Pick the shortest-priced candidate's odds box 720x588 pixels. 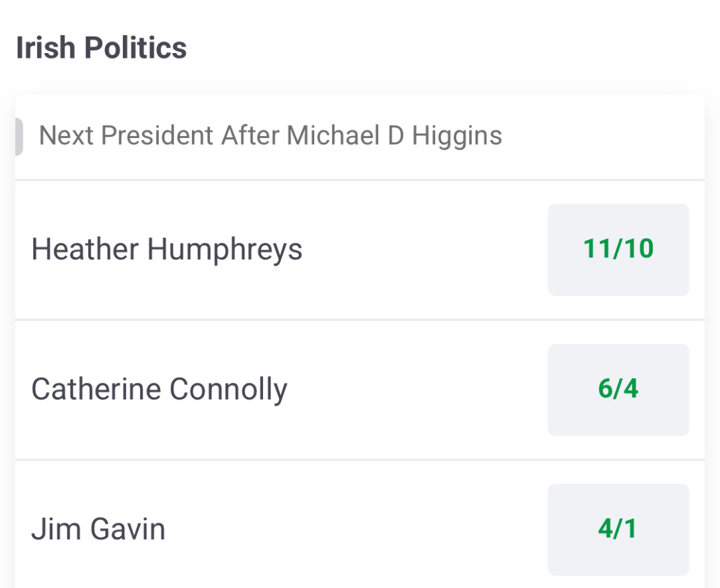coord(618,250)
